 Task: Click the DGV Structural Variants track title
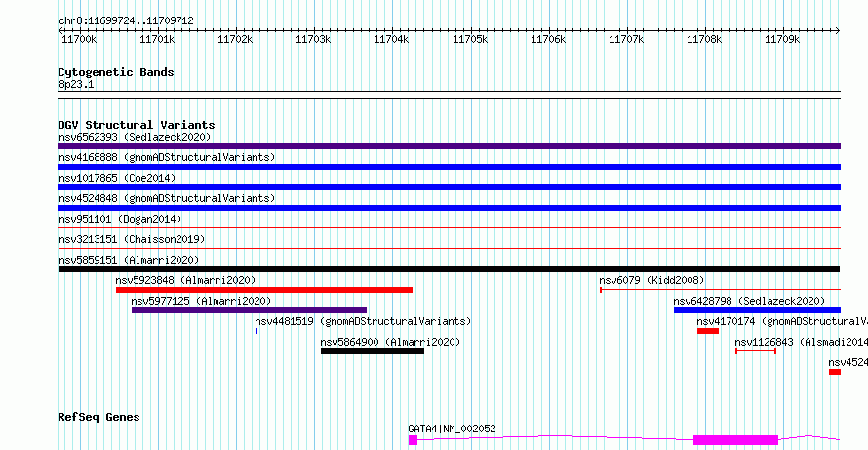pyautogui.click(x=137, y=125)
